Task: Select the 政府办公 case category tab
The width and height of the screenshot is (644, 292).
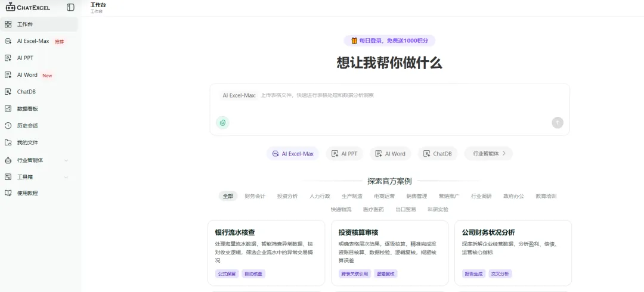Action: [514, 196]
